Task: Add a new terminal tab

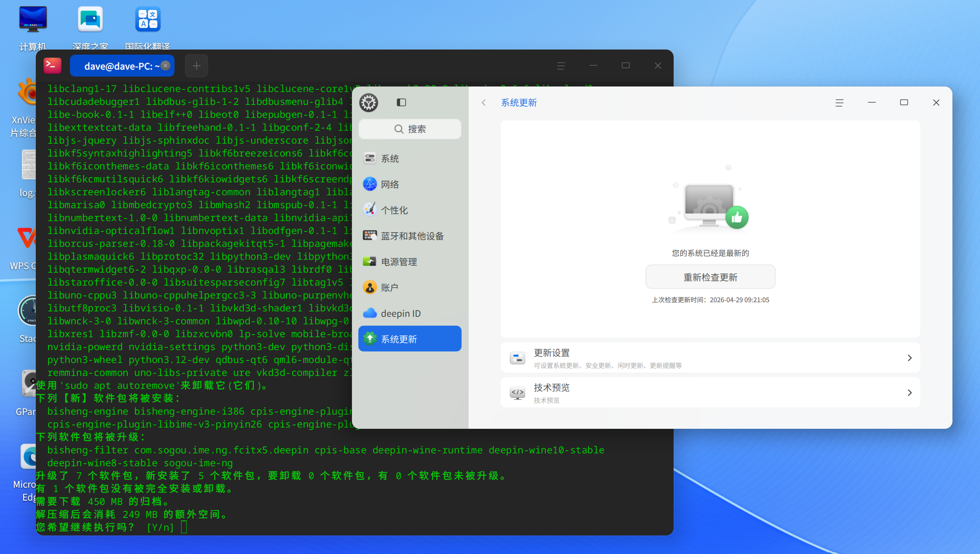Action: coord(196,66)
